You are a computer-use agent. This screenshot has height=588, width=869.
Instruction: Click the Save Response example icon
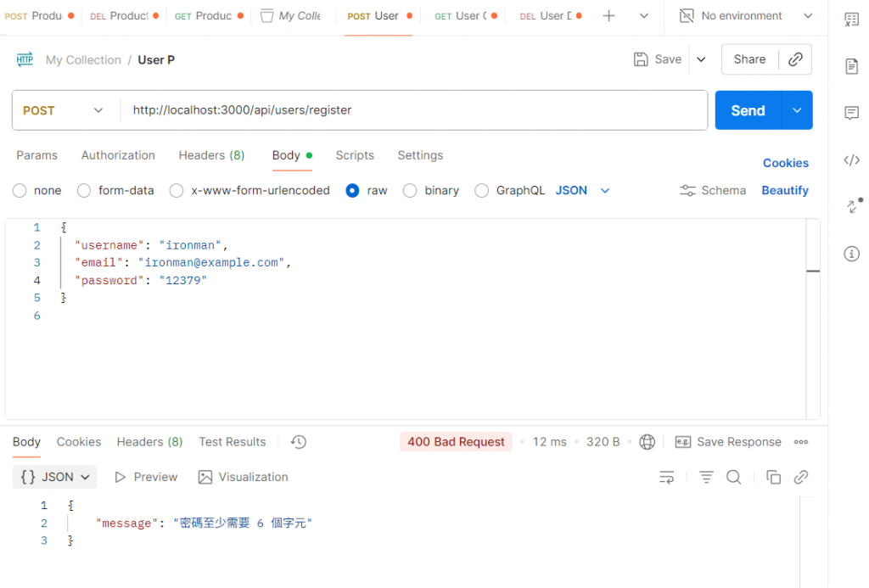click(683, 442)
